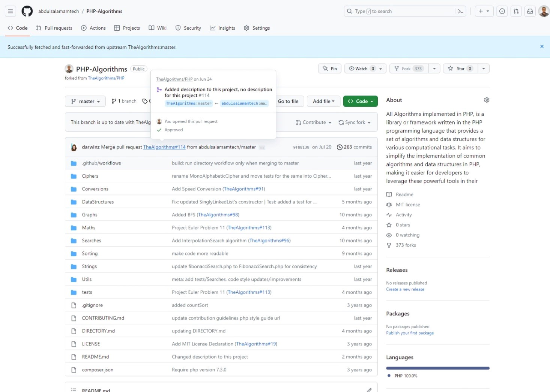550x392 pixels.
Task: Switch to the Code tab
Action: (x=18, y=28)
